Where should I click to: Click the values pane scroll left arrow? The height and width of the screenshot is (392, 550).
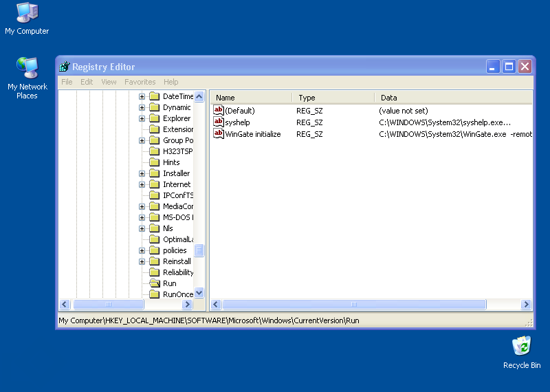[216, 304]
